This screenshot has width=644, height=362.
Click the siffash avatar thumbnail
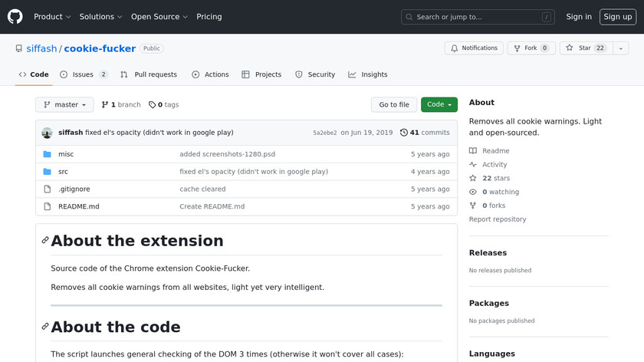(47, 133)
